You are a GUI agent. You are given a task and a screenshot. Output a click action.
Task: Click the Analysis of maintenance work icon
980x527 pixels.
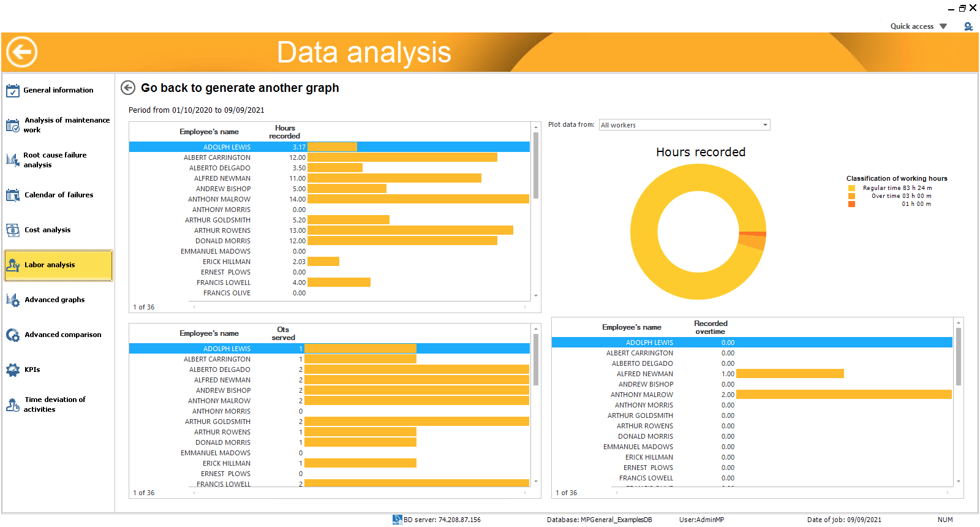click(x=13, y=126)
